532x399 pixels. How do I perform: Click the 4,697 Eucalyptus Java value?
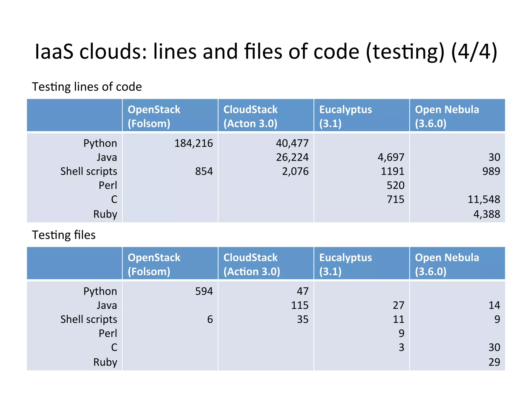pos(391,157)
